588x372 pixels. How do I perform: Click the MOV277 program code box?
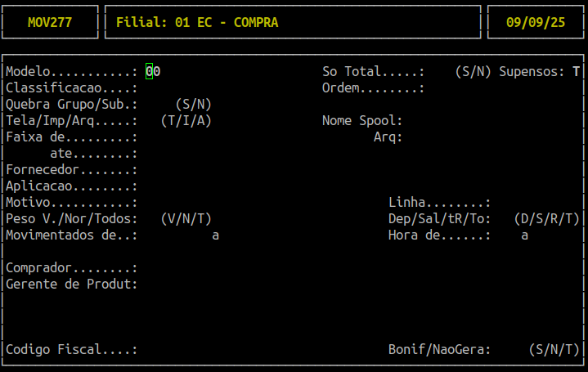50,22
